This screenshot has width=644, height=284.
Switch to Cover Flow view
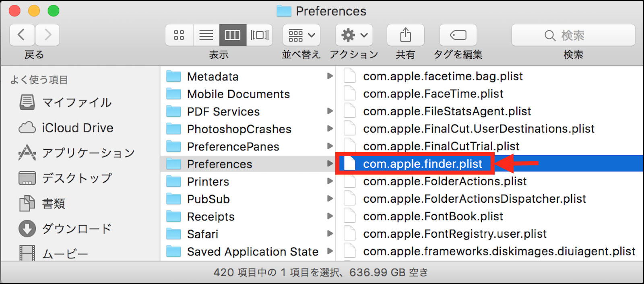pyautogui.click(x=260, y=35)
